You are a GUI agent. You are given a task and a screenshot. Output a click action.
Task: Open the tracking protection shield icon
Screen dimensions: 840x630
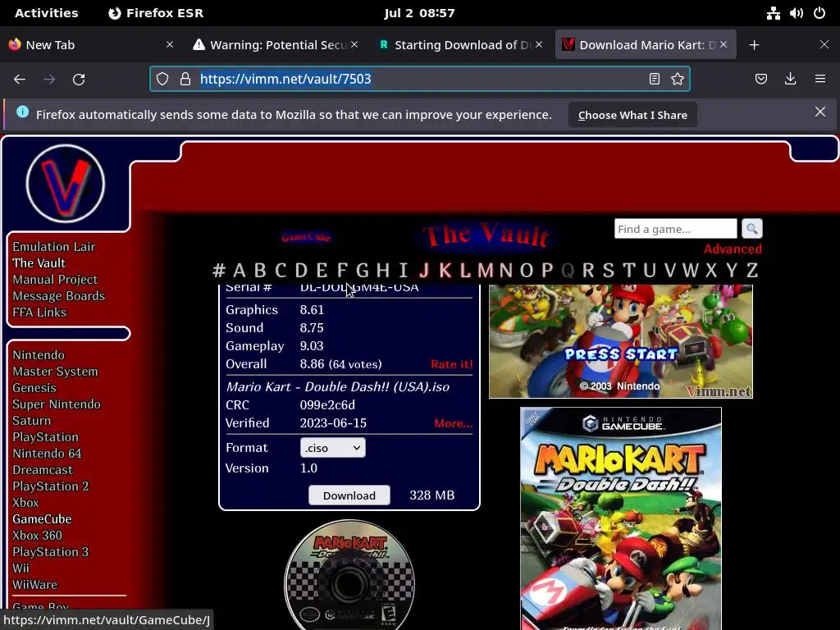pos(162,80)
